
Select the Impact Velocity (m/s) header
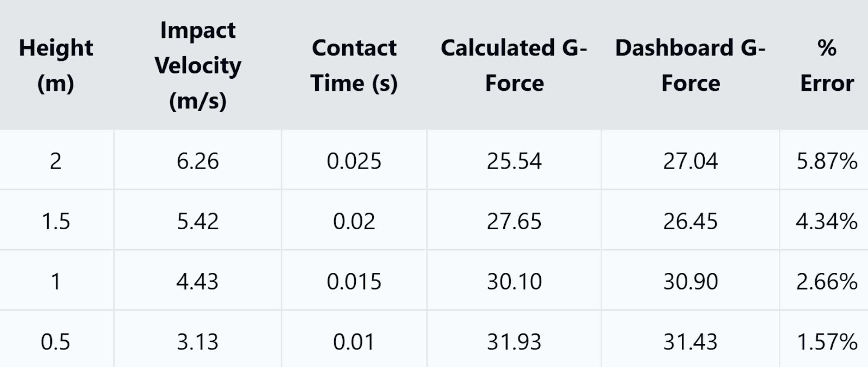(198, 65)
